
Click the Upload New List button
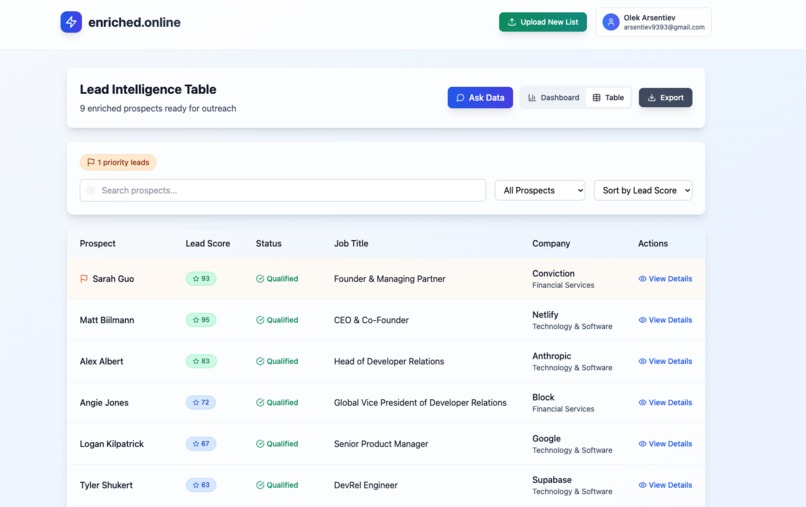pyautogui.click(x=543, y=22)
